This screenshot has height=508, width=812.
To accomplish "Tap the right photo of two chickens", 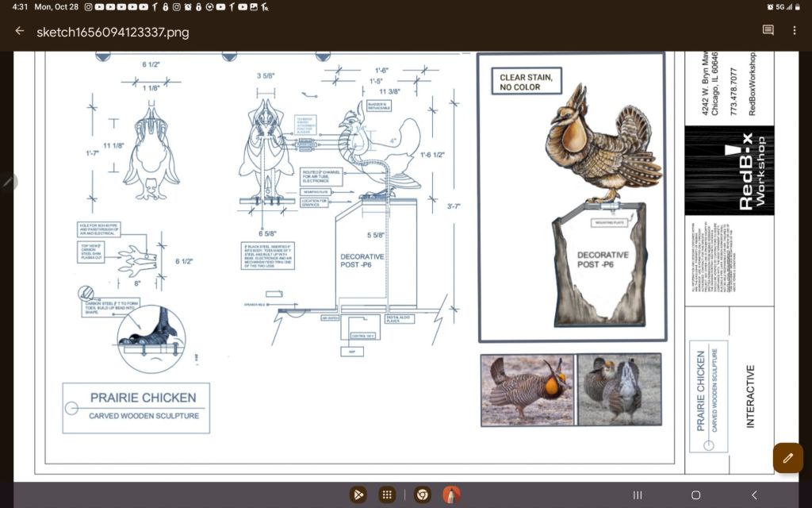I will point(619,390).
